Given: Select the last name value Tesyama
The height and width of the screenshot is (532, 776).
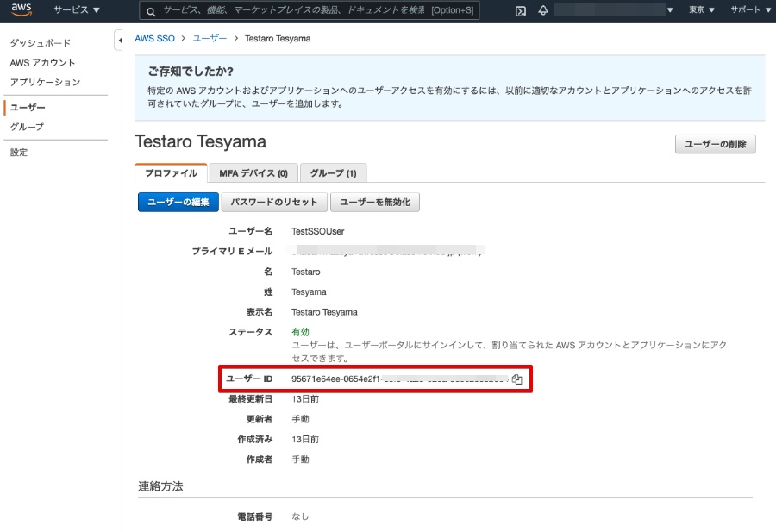Looking at the screenshot, I should 309,292.
